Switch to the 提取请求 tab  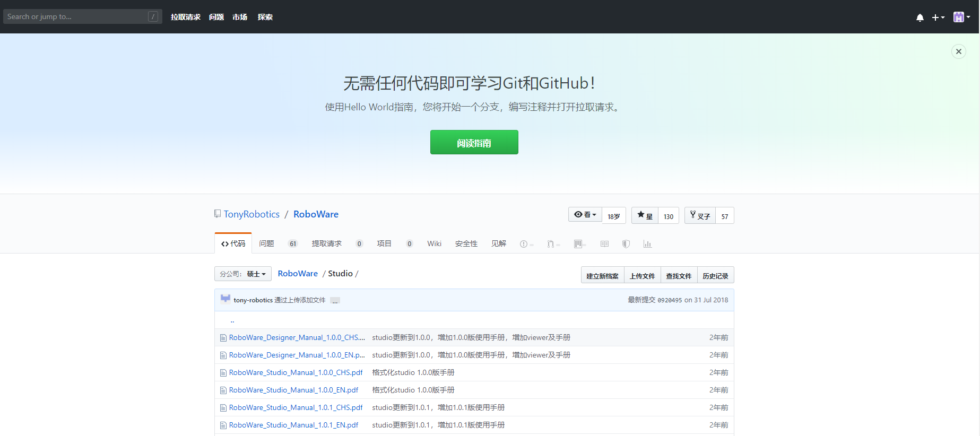click(327, 243)
